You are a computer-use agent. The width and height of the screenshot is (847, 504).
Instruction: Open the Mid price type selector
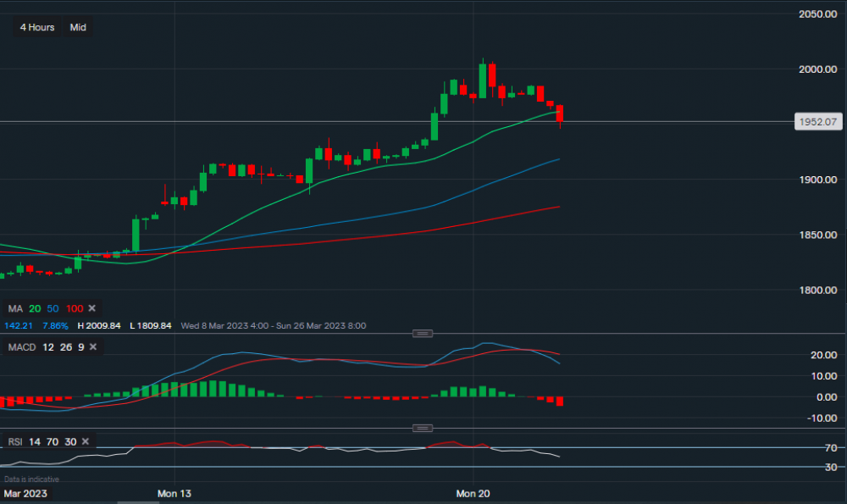tap(77, 27)
